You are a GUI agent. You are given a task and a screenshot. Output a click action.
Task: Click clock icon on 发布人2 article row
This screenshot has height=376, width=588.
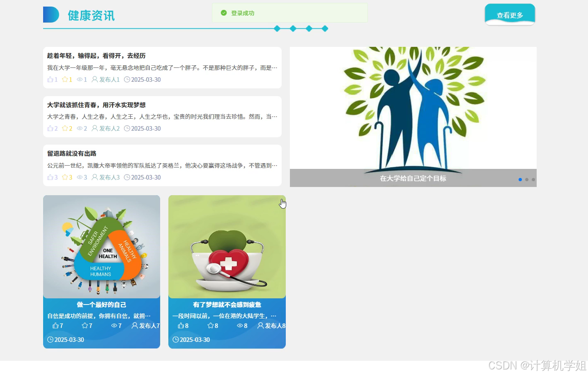[x=127, y=128]
